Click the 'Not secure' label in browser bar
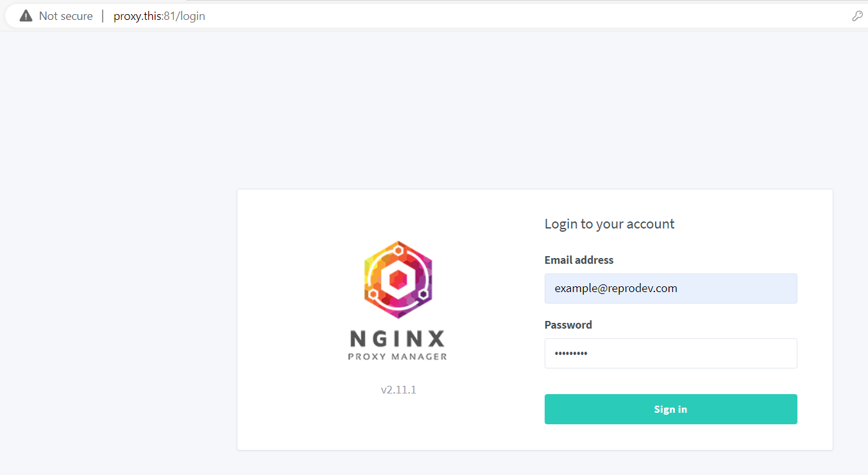The width and height of the screenshot is (868, 475). [x=66, y=15]
